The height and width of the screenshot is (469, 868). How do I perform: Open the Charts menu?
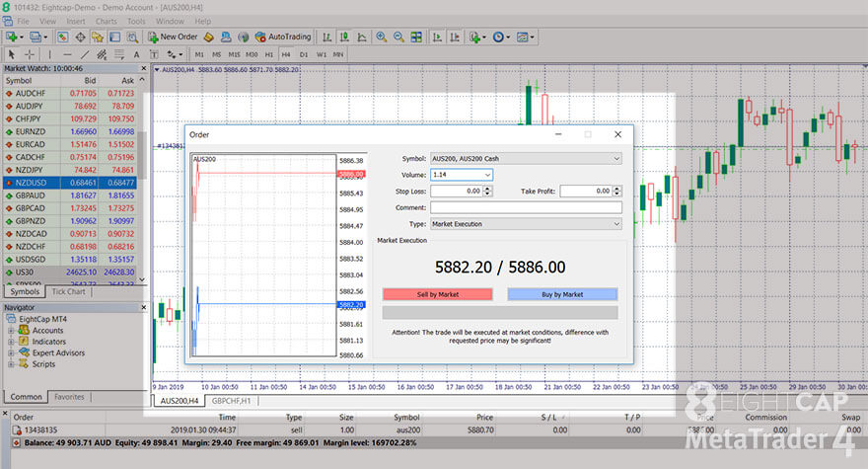pos(107,21)
